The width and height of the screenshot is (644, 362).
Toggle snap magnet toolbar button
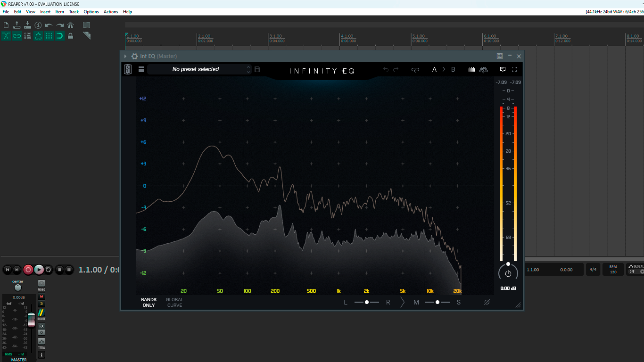click(60, 36)
